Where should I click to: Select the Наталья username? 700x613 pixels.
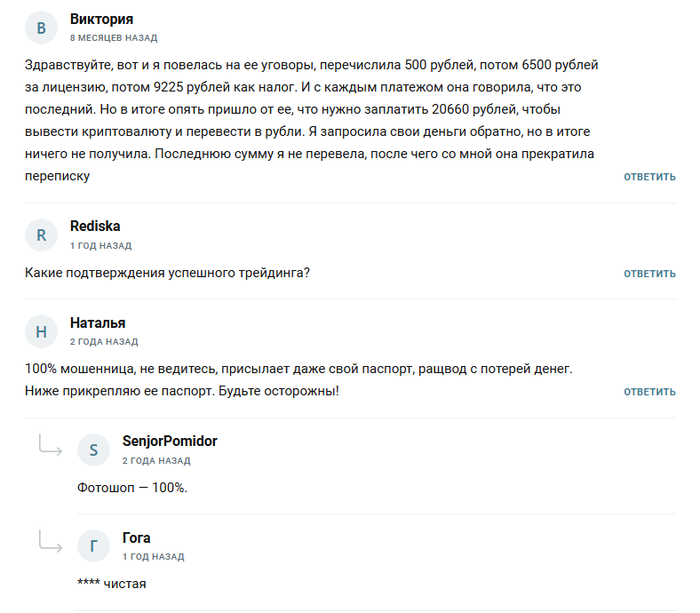coord(98,323)
